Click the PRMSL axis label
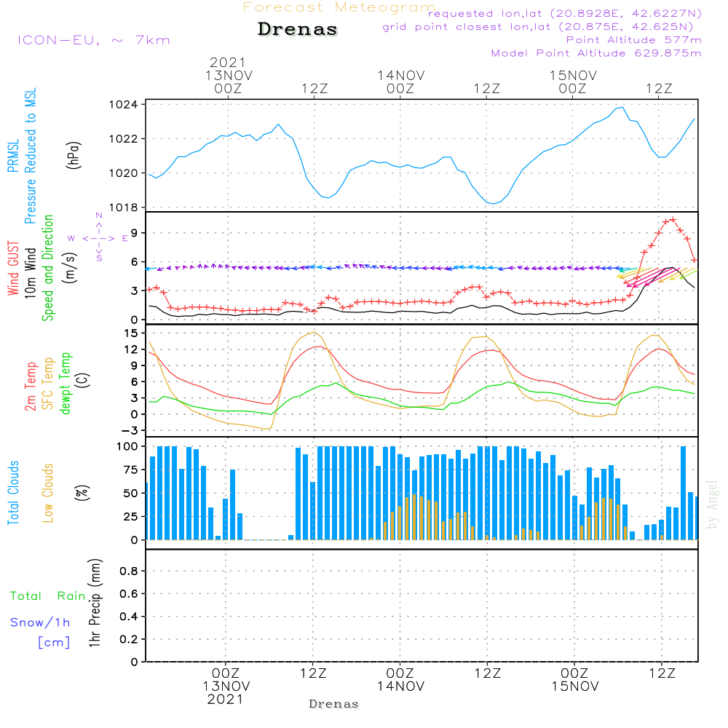The width and height of the screenshot is (728, 728). pos(13,157)
